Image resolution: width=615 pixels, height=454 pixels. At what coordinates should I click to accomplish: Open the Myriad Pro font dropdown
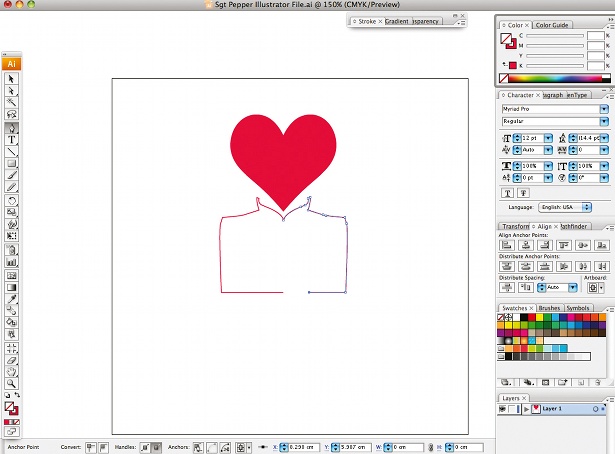pyautogui.click(x=604, y=109)
